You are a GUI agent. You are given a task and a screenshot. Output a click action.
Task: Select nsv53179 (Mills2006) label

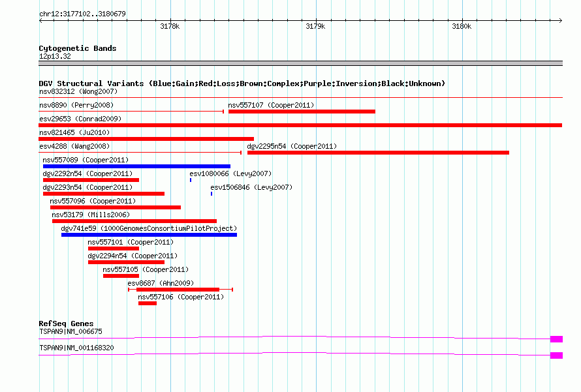91,215
